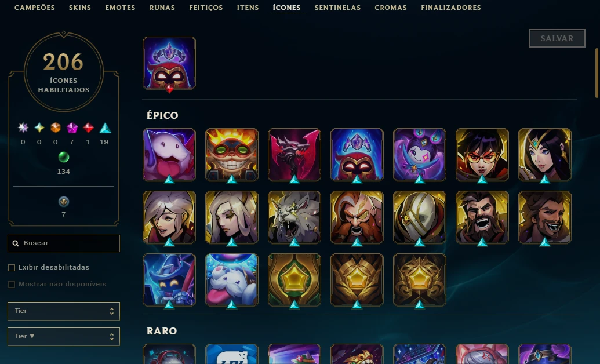Open the first Tier dropdown
The width and height of the screenshot is (600, 364).
64,311
